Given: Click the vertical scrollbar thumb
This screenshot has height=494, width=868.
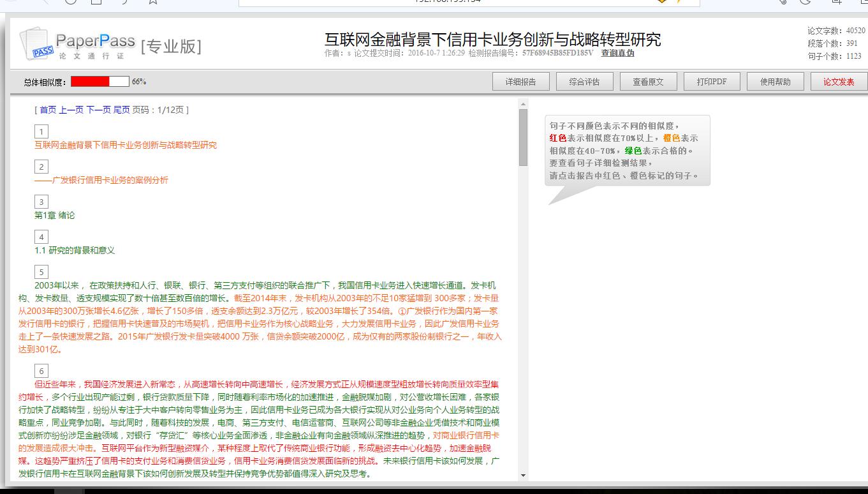Looking at the screenshot, I should coord(523,137).
